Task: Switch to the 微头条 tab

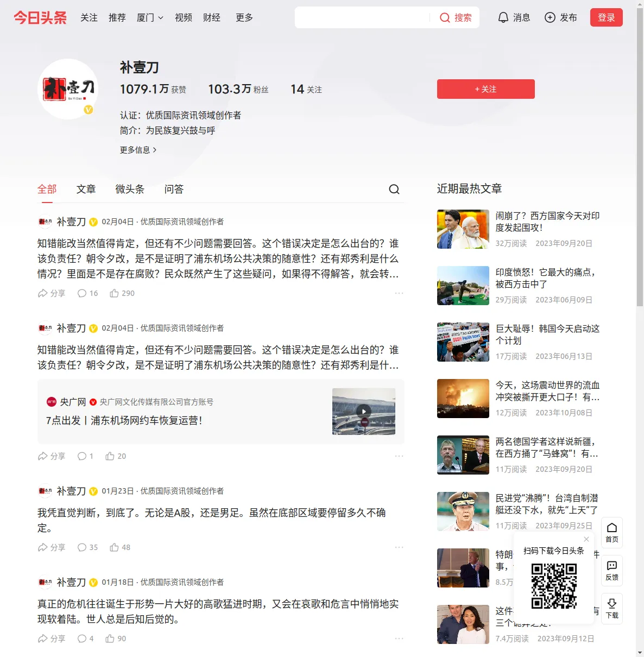Action: (x=130, y=189)
